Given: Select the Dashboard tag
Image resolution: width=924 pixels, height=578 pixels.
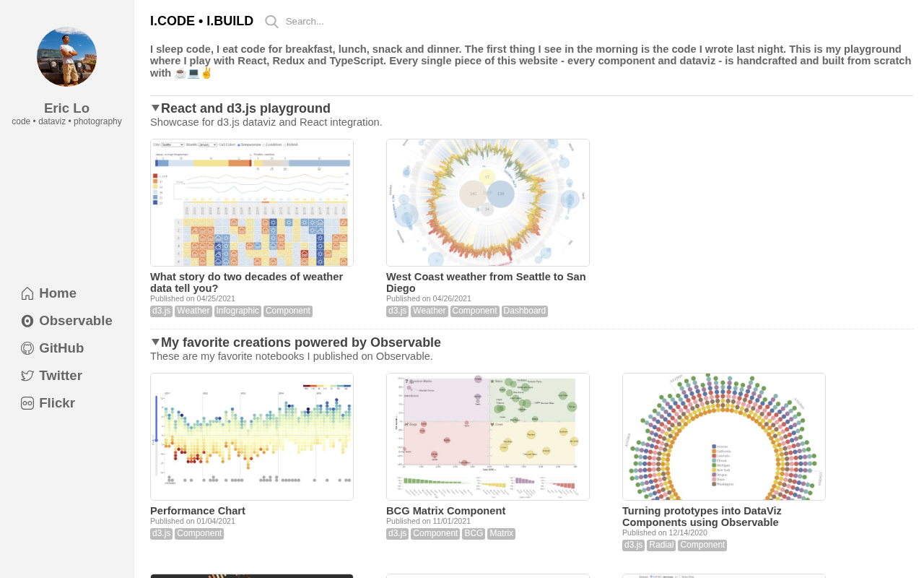Looking at the screenshot, I should (x=525, y=311).
